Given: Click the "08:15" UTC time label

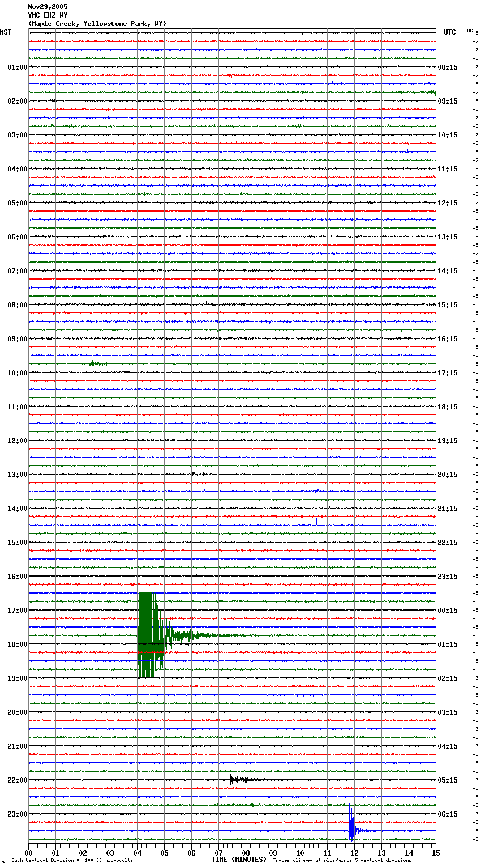Looking at the screenshot, I should [448, 67].
